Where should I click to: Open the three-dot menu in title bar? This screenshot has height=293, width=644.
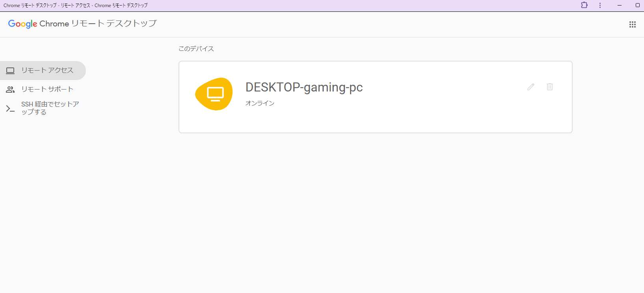(600, 5)
